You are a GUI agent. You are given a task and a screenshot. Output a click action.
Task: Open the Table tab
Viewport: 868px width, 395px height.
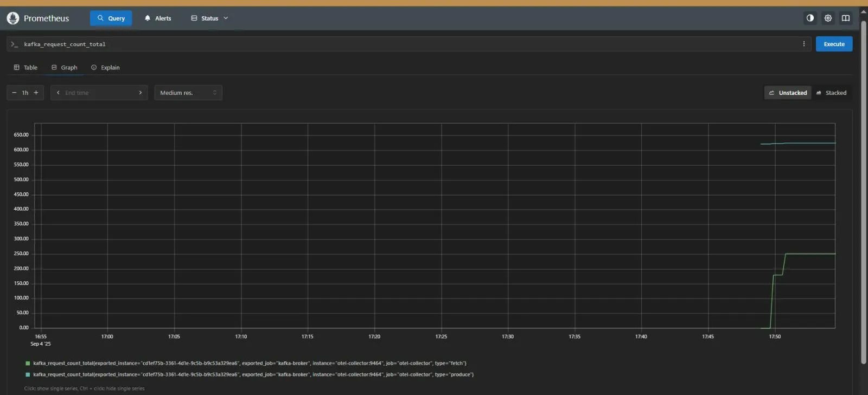coord(25,67)
